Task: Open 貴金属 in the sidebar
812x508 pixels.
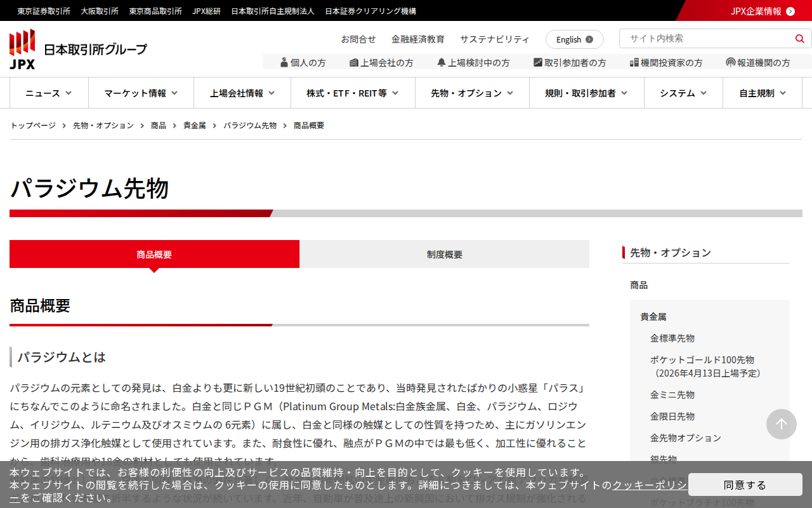Action: (653, 316)
